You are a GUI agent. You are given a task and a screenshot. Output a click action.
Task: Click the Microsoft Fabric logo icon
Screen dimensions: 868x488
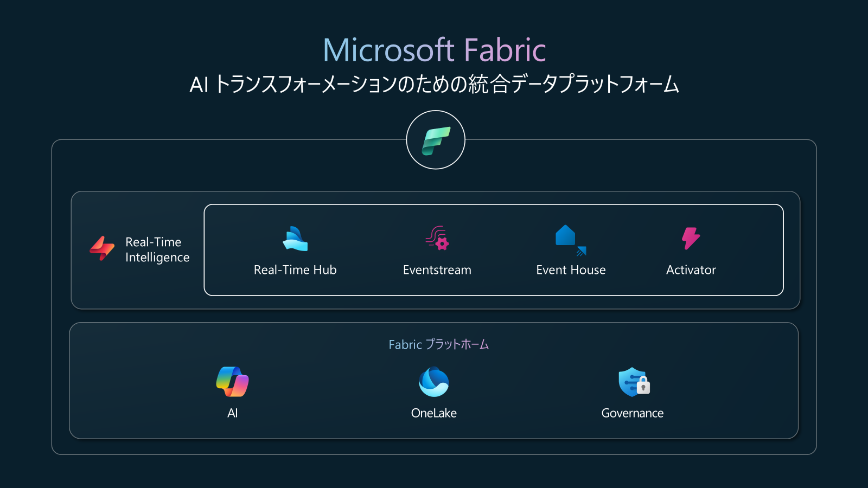tap(436, 140)
